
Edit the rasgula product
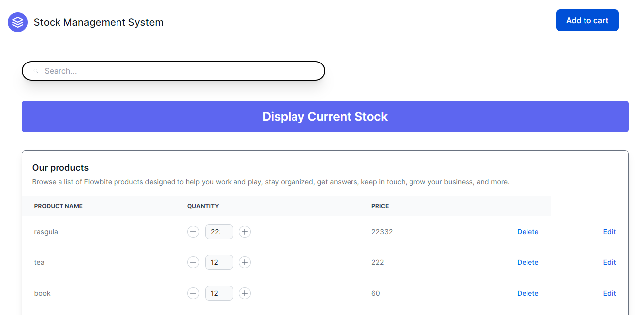click(x=609, y=232)
